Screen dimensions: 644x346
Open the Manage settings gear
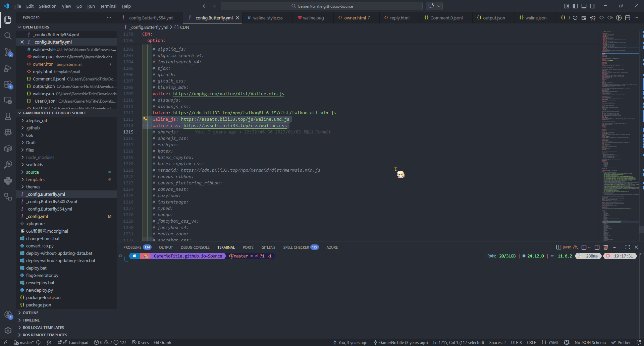pos(8,331)
